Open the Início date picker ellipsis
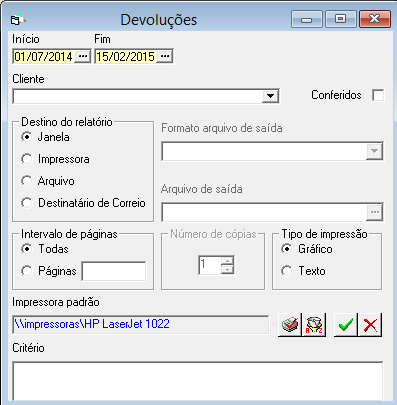 pyautogui.click(x=82, y=56)
